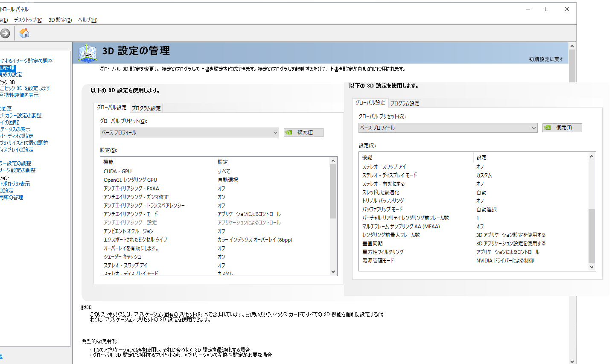Viewport: 615px width, 364px height.
Task: Select the グローバル設定 tab in the right panel
Action: [370, 103]
